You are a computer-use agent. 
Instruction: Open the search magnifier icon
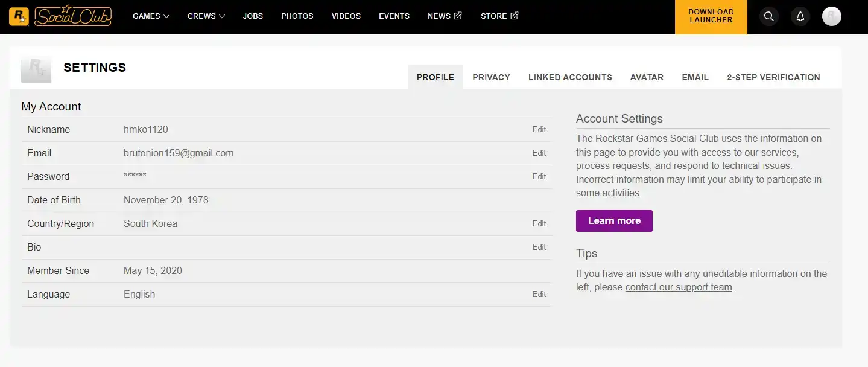tap(768, 16)
